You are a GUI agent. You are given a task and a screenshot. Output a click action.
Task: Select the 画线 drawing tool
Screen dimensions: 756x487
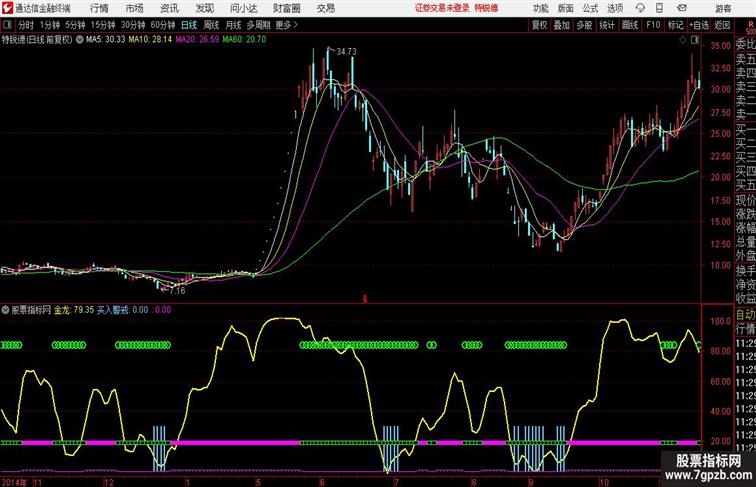[x=629, y=24]
